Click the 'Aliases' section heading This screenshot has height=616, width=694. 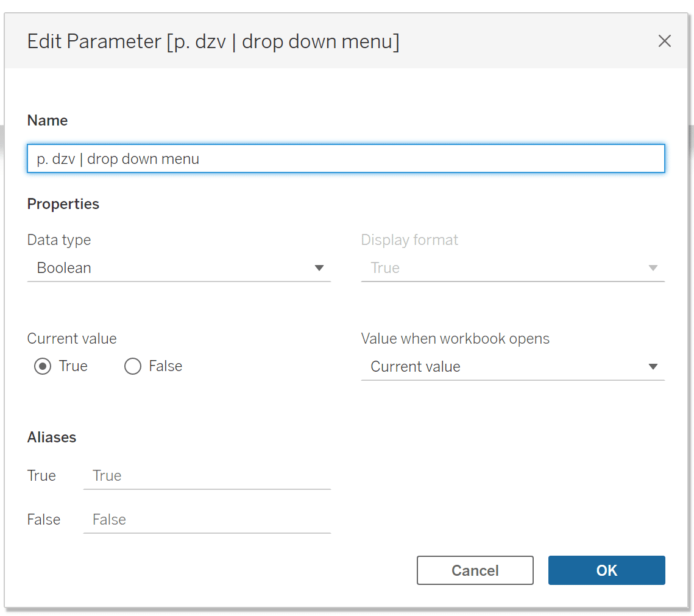[52, 437]
